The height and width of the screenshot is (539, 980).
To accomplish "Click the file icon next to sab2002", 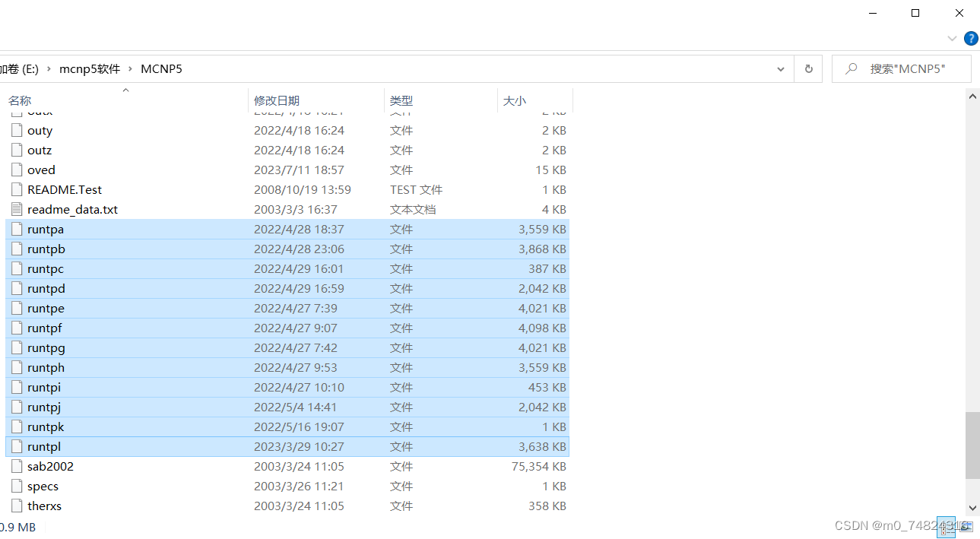I will click(x=17, y=466).
